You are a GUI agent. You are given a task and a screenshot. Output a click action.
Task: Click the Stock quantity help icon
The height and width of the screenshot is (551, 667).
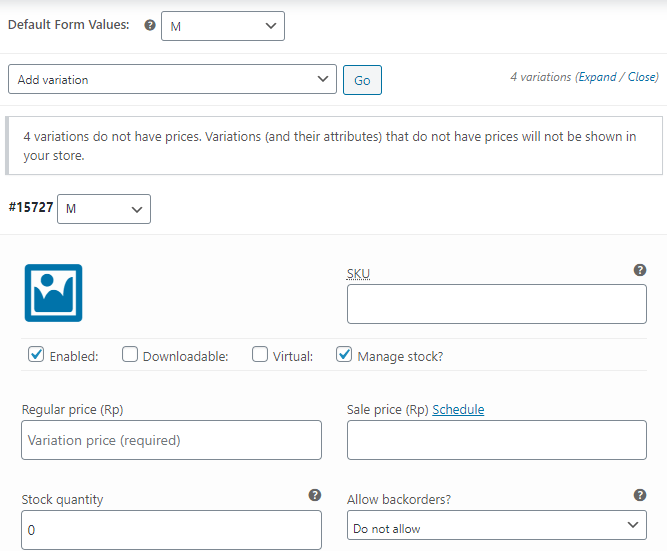(x=315, y=495)
